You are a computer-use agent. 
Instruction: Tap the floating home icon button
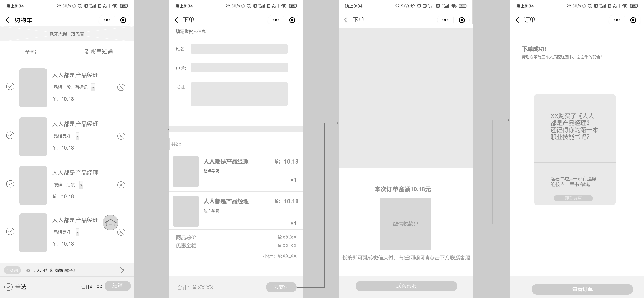click(110, 222)
